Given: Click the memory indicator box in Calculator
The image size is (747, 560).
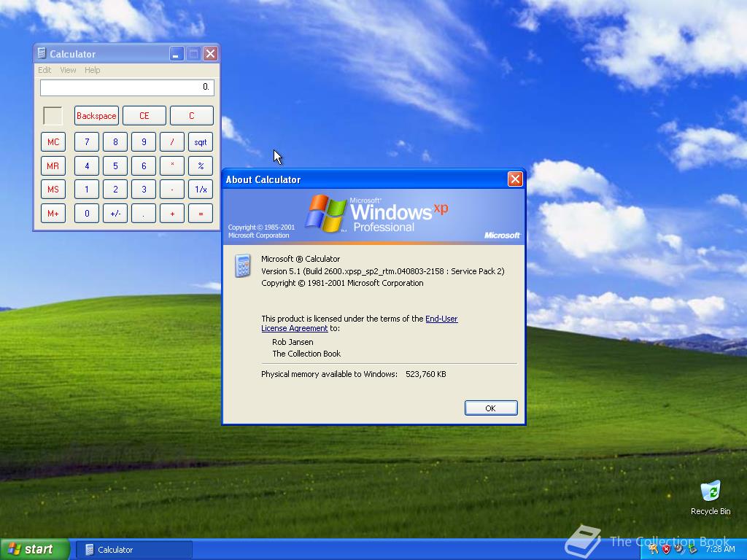Looking at the screenshot, I should (53, 116).
